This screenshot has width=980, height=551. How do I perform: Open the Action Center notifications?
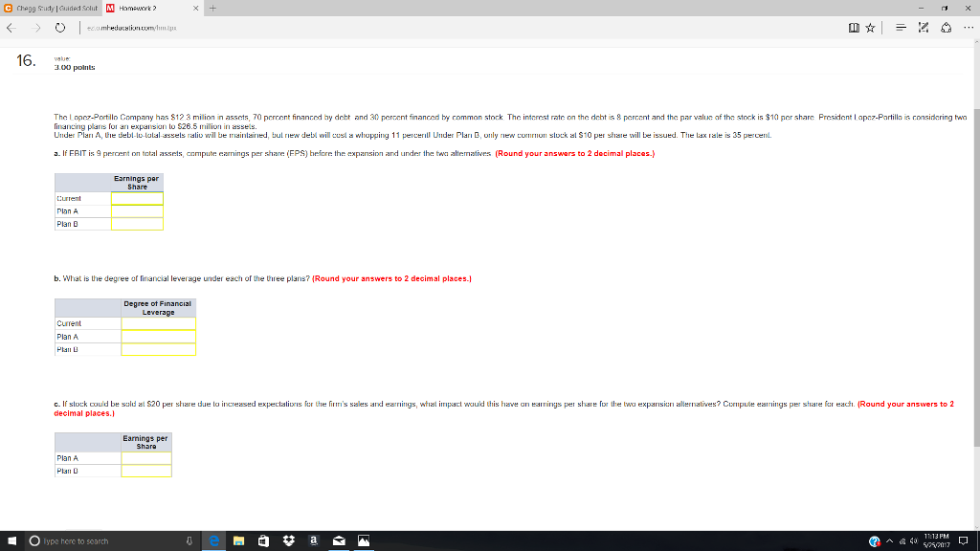click(x=964, y=541)
